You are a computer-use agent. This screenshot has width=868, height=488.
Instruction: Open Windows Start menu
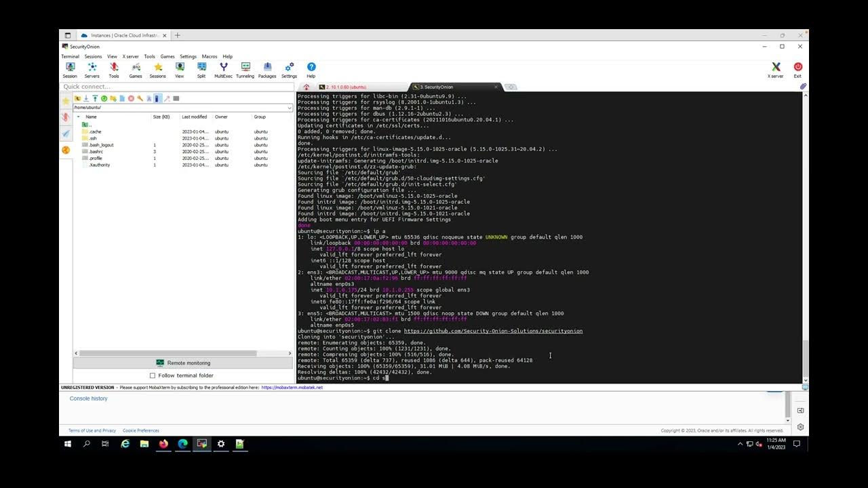point(68,444)
